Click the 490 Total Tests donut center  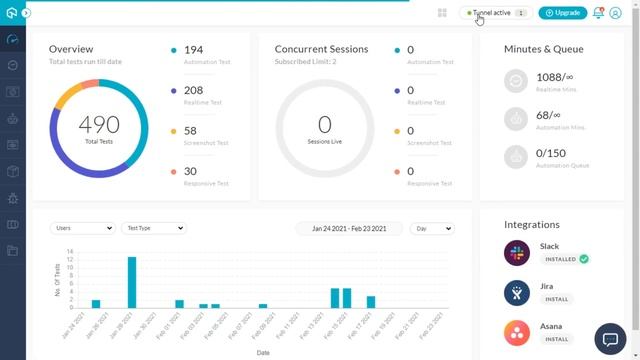click(99, 129)
